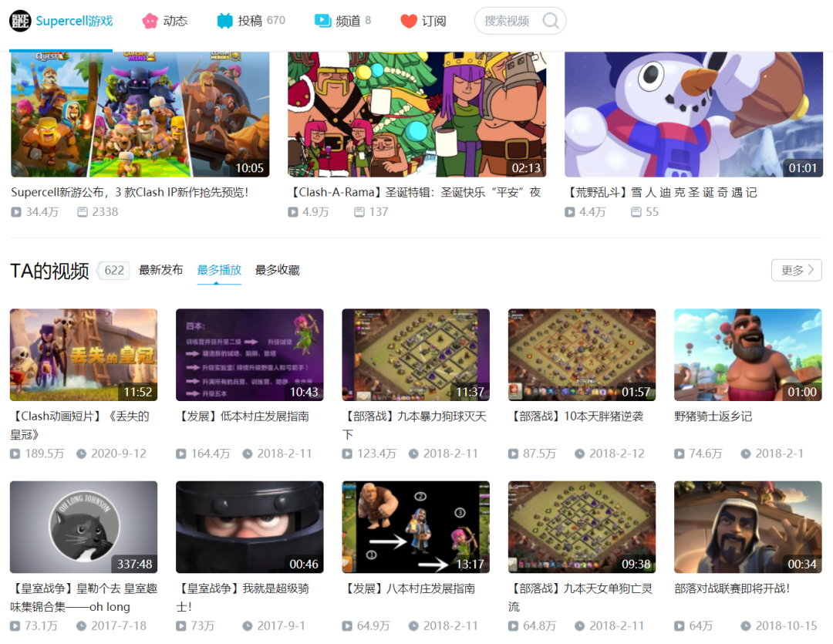Open the 动态 tab
Viewport: 833px width, 644px height.
[x=165, y=21]
